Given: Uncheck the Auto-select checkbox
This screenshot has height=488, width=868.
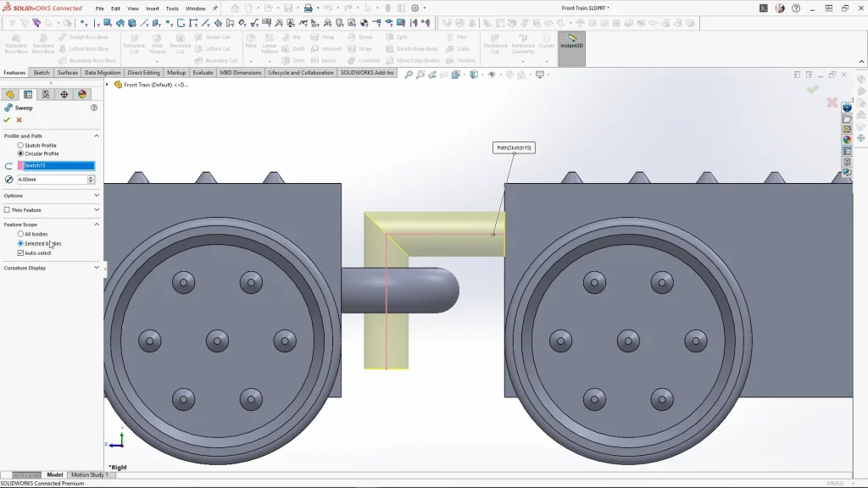Looking at the screenshot, I should point(21,252).
